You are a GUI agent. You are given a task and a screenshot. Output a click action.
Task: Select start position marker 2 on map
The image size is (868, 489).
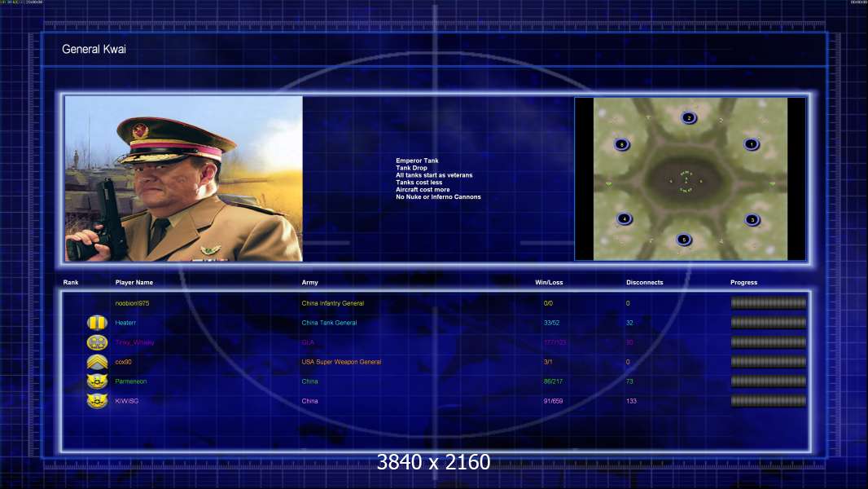click(x=689, y=117)
